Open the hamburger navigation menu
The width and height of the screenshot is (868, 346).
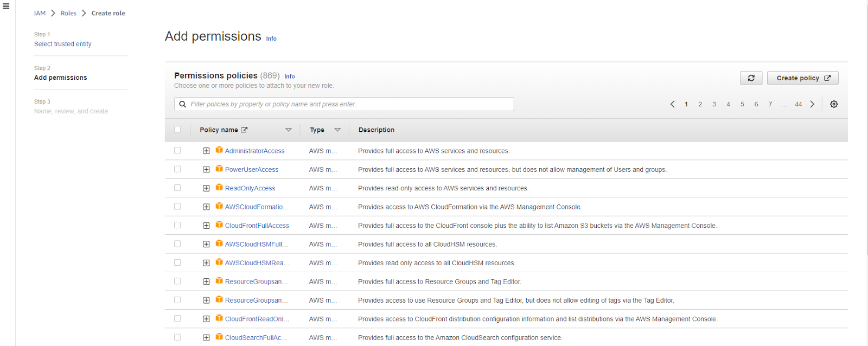coord(6,7)
